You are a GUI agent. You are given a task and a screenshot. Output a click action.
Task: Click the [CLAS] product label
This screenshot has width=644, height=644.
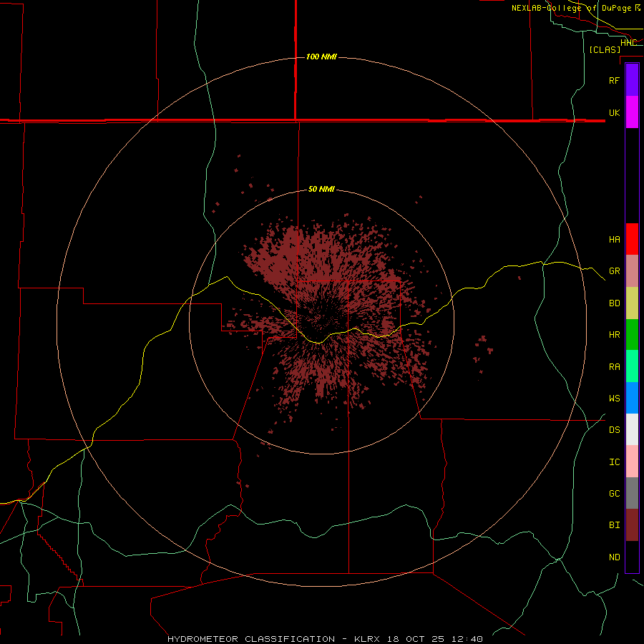(x=605, y=49)
